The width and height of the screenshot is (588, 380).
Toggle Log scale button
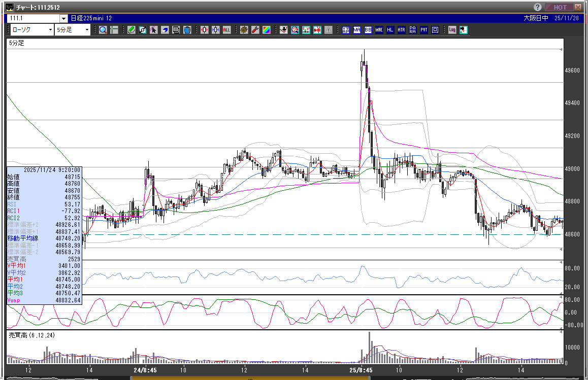452,30
